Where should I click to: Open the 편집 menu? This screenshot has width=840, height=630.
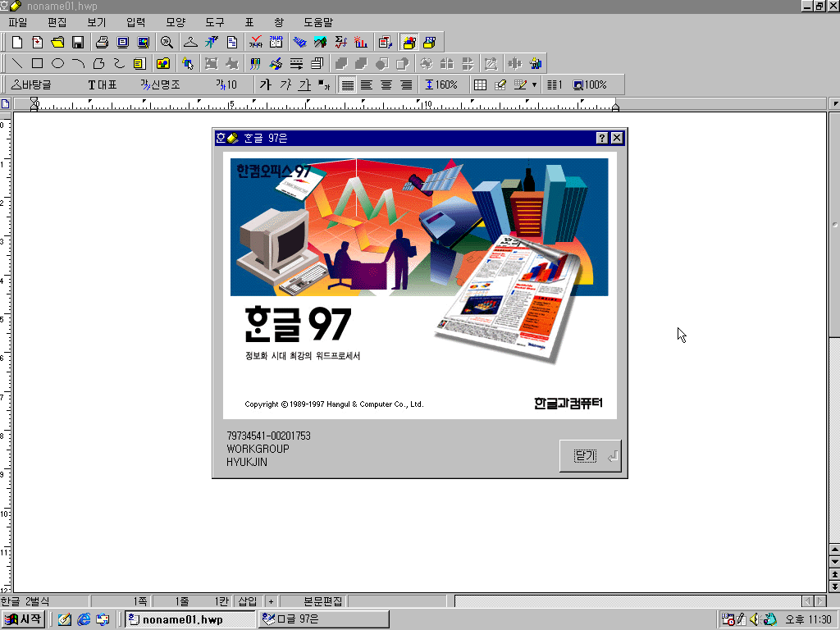tap(57, 22)
